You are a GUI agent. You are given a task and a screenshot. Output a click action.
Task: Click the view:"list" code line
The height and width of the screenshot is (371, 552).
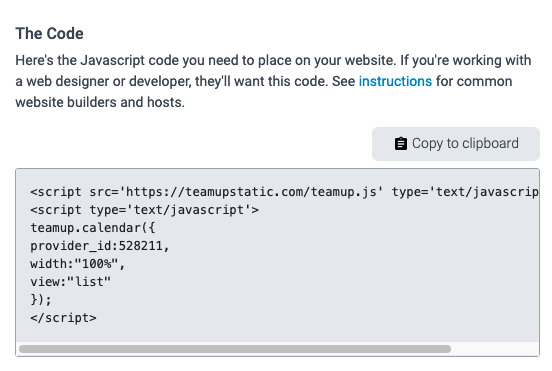(70, 282)
